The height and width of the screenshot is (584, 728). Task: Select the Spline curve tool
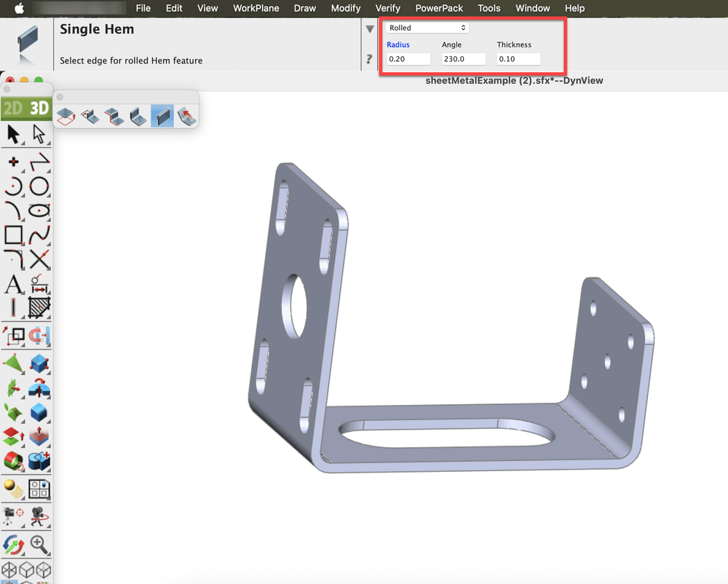click(x=39, y=234)
